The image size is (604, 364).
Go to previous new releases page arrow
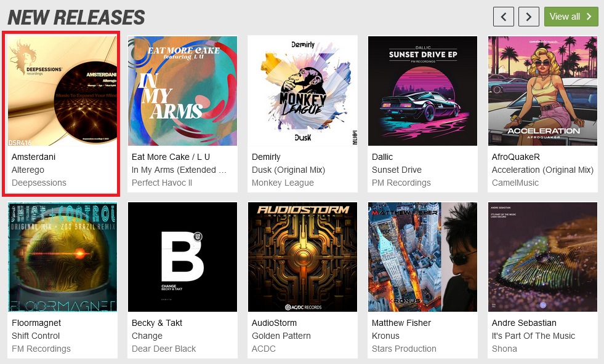coord(504,17)
